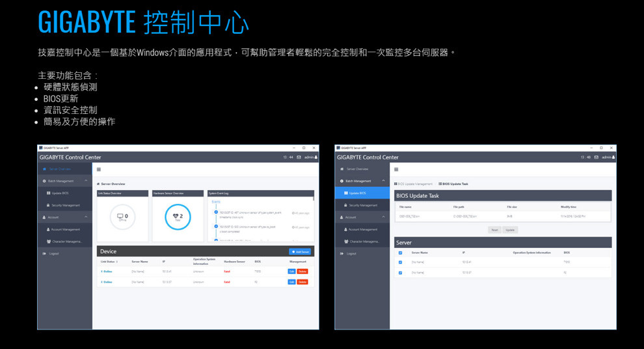644x349 pixels.
Task: Click Operation System Information header in Server table
Action: tap(532, 253)
